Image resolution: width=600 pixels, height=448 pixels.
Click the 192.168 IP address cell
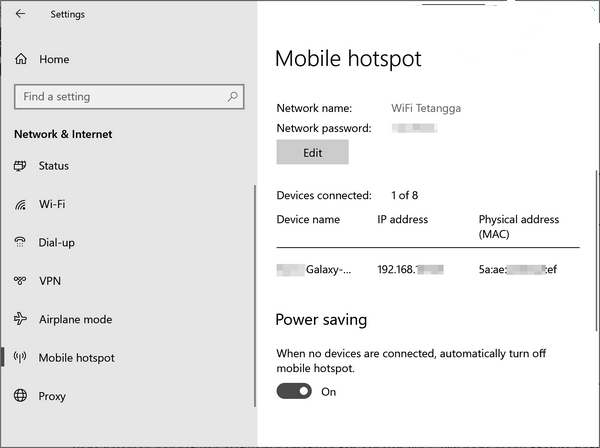[x=411, y=269]
